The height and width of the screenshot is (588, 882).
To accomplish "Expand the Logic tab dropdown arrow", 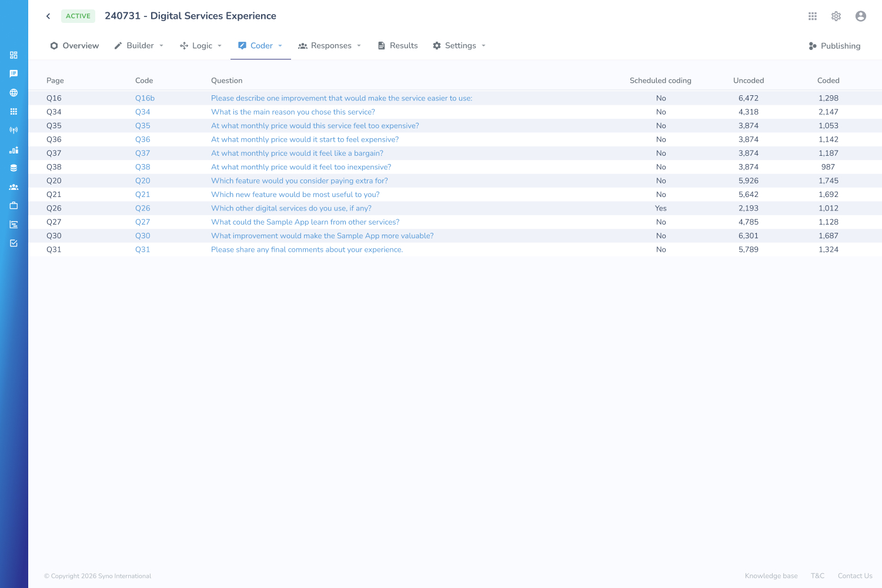I will tap(219, 46).
